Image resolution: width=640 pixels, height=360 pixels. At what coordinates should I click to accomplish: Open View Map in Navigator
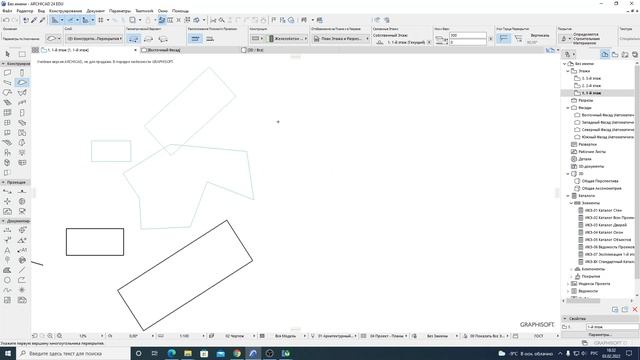coord(615,54)
